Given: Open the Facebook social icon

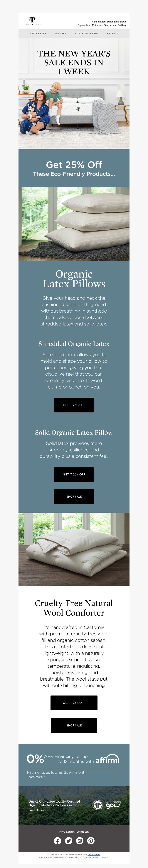Looking at the screenshot, I should (x=58, y=841).
